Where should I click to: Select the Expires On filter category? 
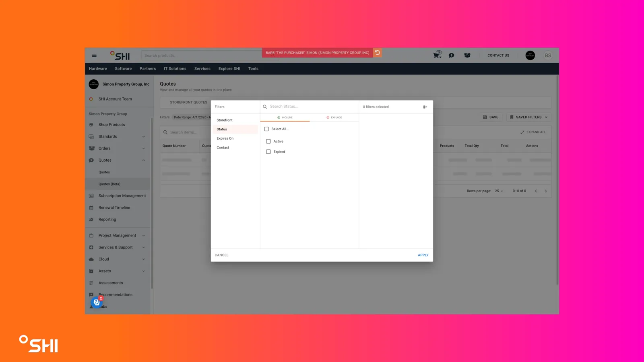point(235,138)
